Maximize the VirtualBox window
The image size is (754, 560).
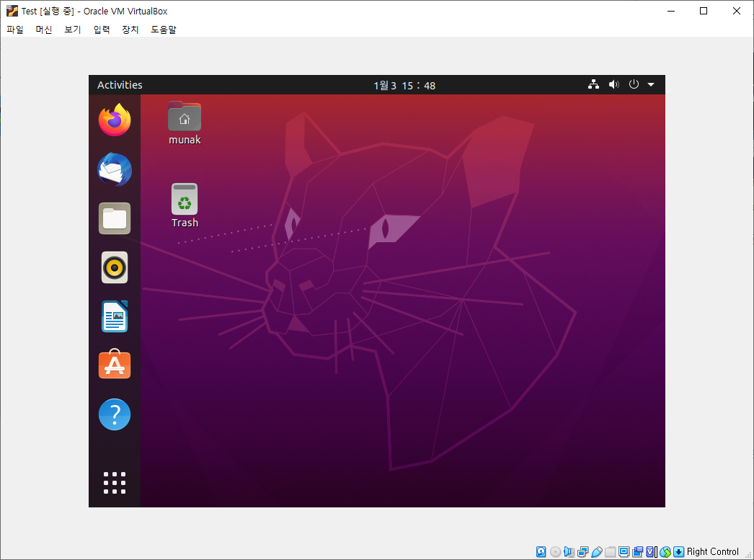(704, 11)
